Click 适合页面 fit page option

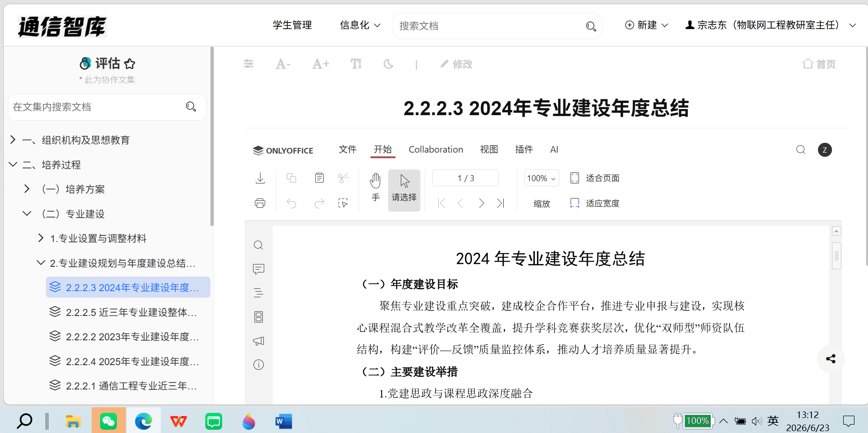pyautogui.click(x=595, y=178)
